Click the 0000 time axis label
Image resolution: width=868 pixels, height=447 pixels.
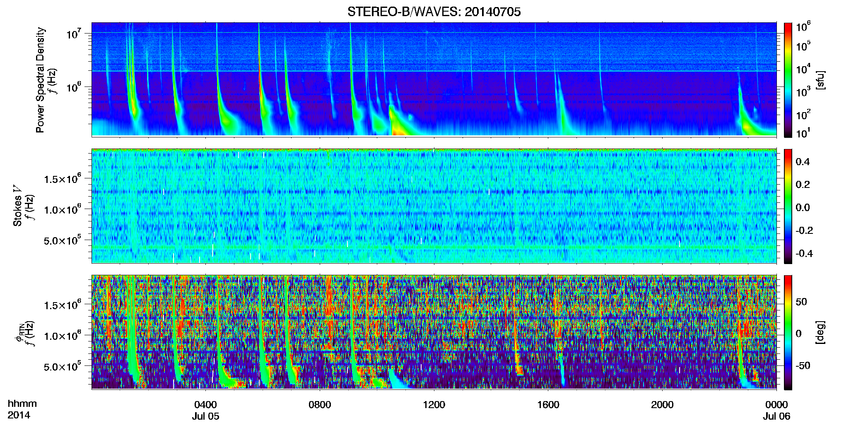[x=776, y=404]
